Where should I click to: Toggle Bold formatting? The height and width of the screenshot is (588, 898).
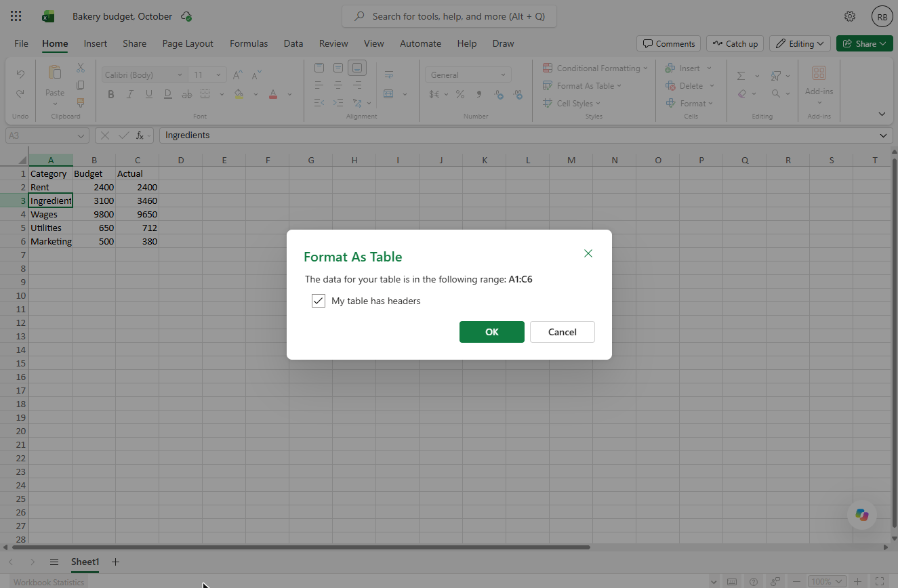pyautogui.click(x=111, y=94)
